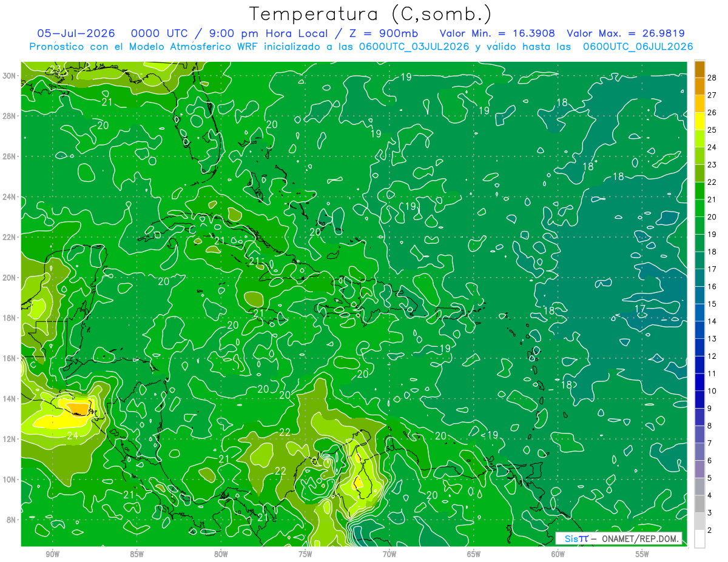The width and height of the screenshot is (728, 562).
Task: Click the "(19)" contour label in parentheses
Action: [411, 207]
